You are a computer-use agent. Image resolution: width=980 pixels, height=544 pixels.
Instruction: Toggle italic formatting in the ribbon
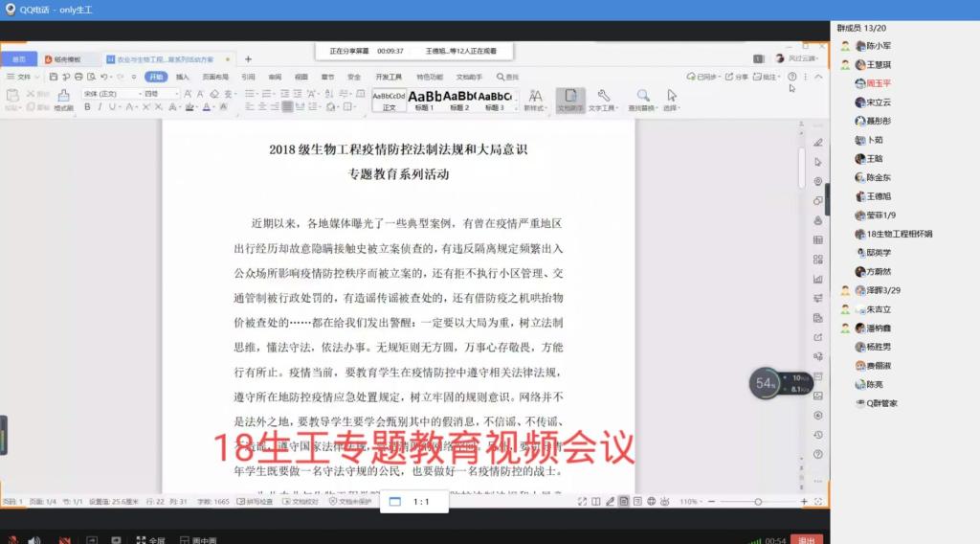tap(100, 107)
